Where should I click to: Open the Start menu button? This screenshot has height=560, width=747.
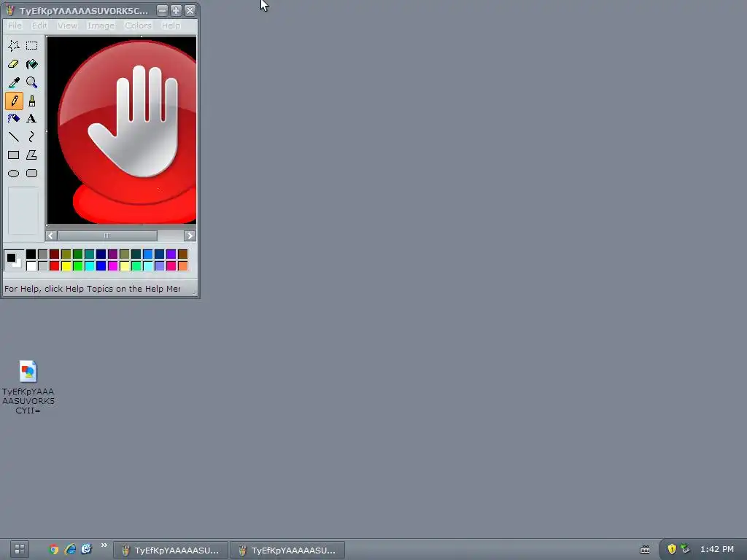pos(20,548)
